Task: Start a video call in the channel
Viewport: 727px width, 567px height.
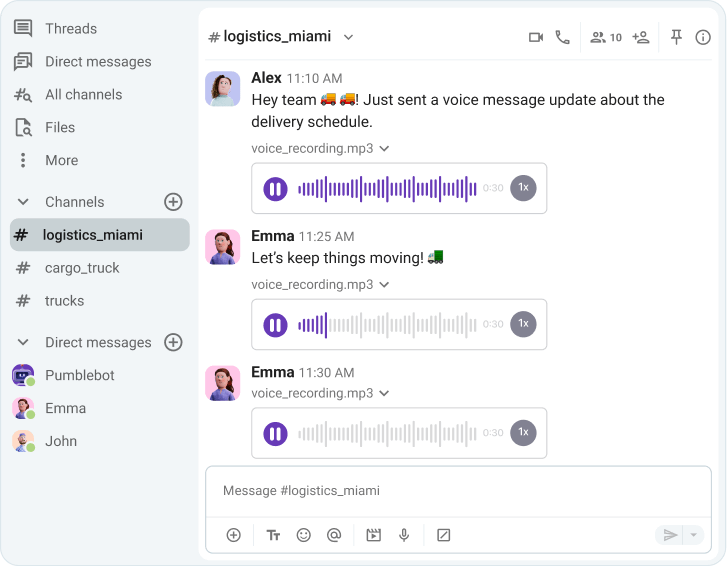Action: point(535,37)
